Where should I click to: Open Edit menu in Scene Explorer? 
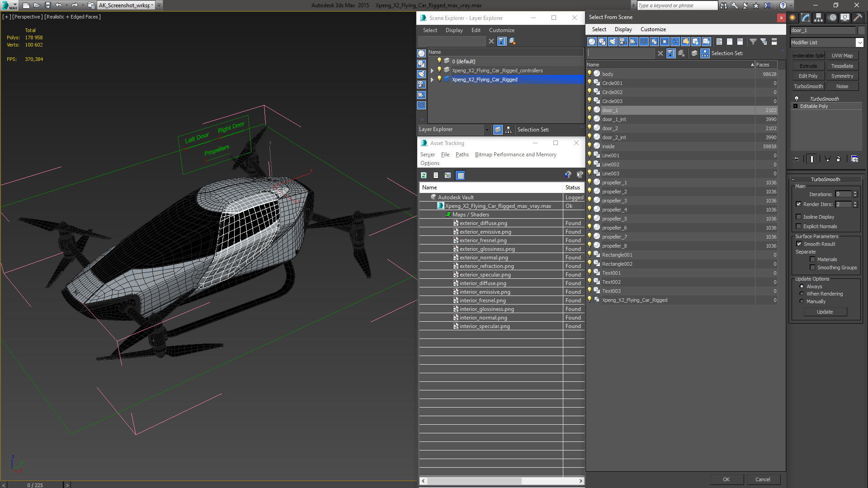[x=476, y=30]
